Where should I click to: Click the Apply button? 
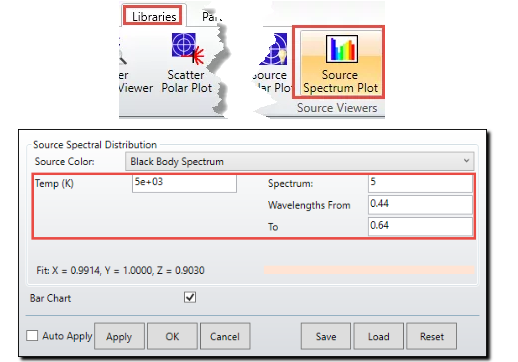[119, 336]
